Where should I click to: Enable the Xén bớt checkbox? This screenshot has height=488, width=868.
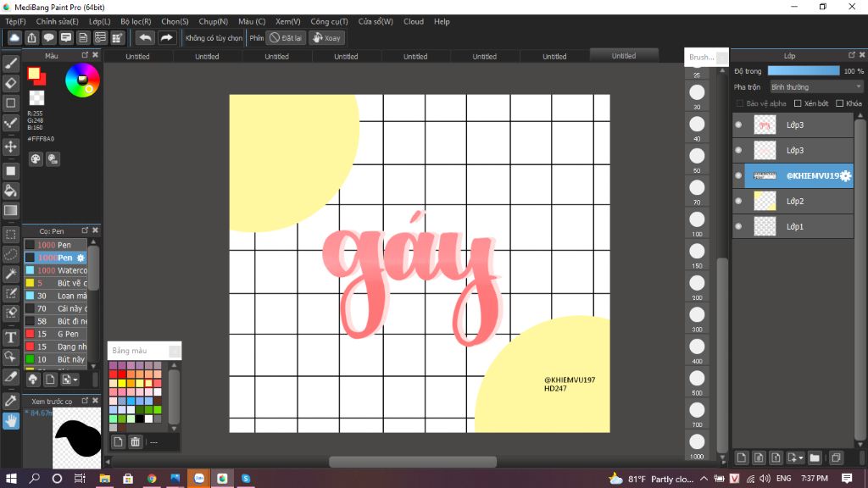coord(798,103)
